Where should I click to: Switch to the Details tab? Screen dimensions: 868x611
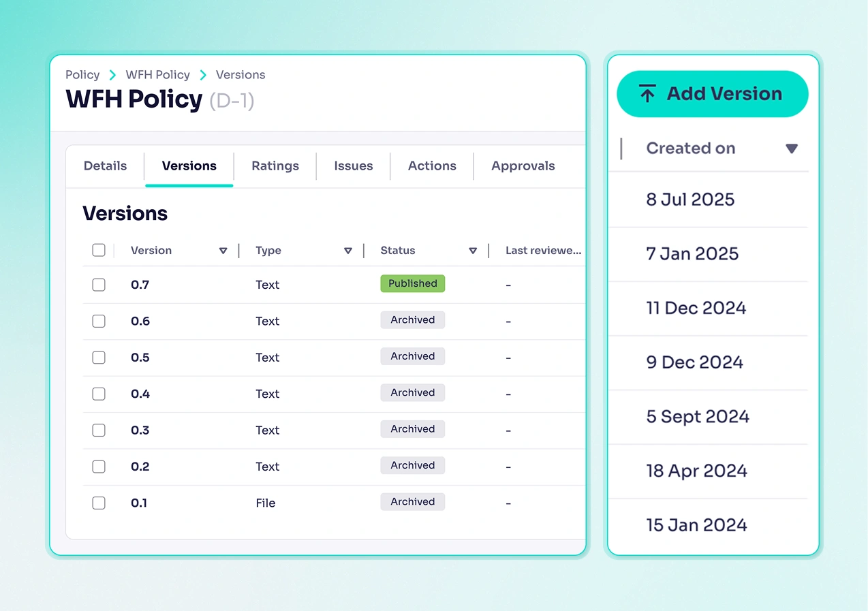[x=105, y=166]
